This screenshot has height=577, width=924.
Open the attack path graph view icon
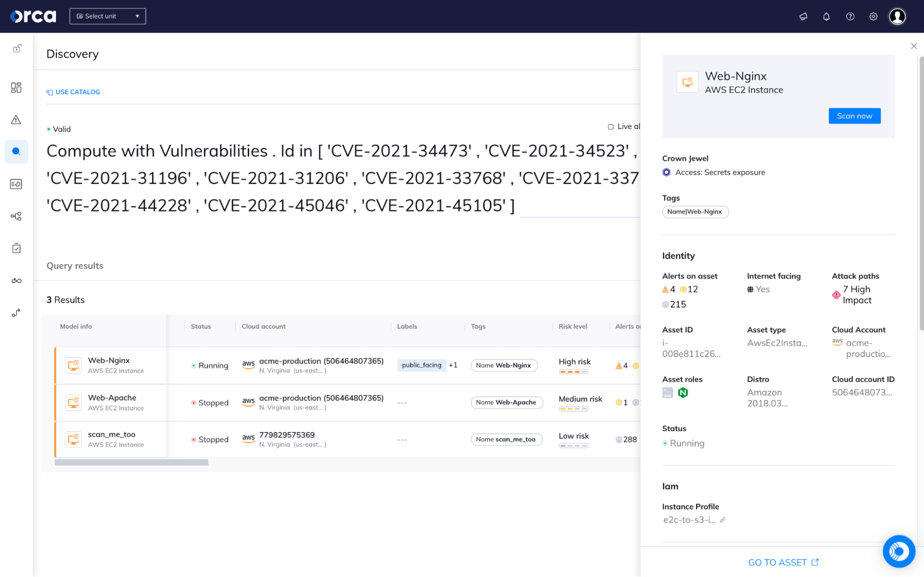[x=16, y=216]
